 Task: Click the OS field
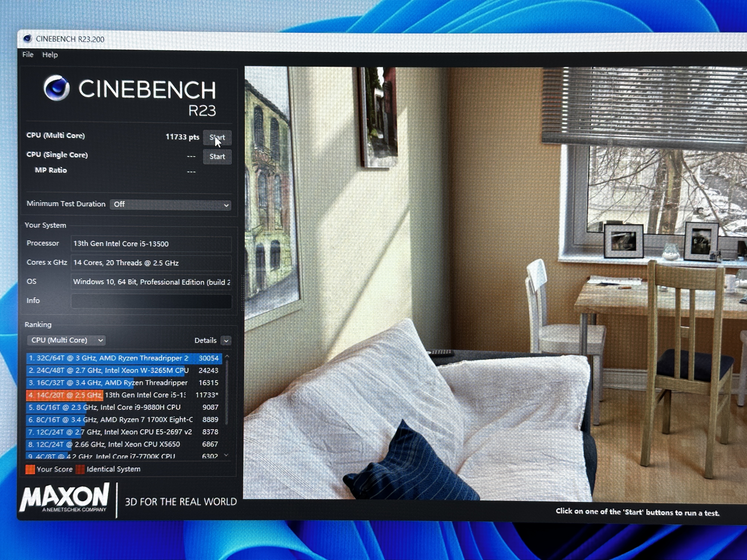click(x=151, y=282)
